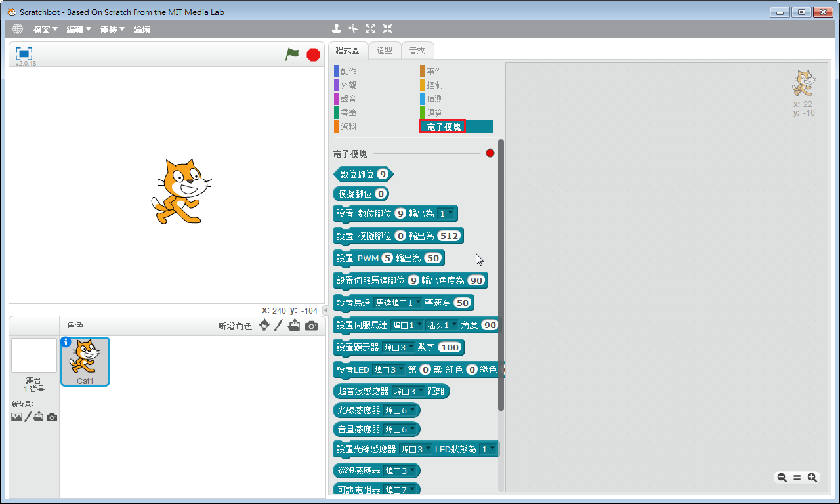
Task: Choose new sprite from library icon
Action: click(x=264, y=325)
